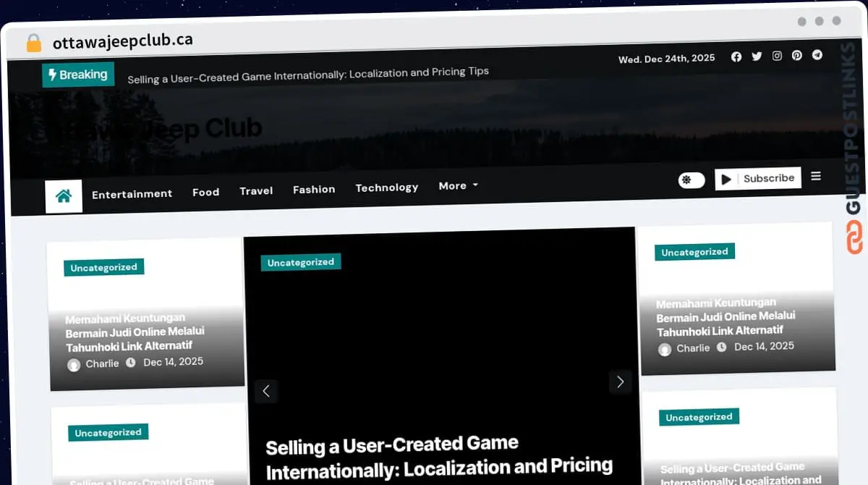This screenshot has height=485, width=868.
Task: Open the Instagram social icon
Action: [777, 56]
